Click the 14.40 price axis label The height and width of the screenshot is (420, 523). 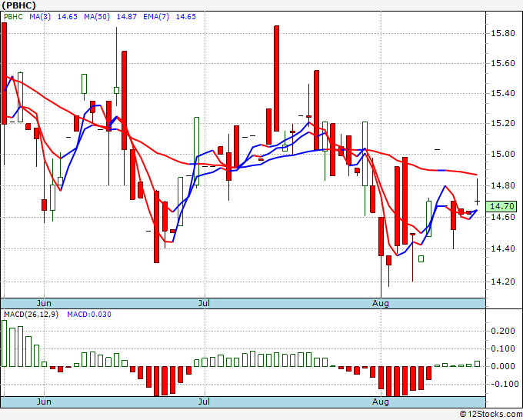tap(503, 249)
